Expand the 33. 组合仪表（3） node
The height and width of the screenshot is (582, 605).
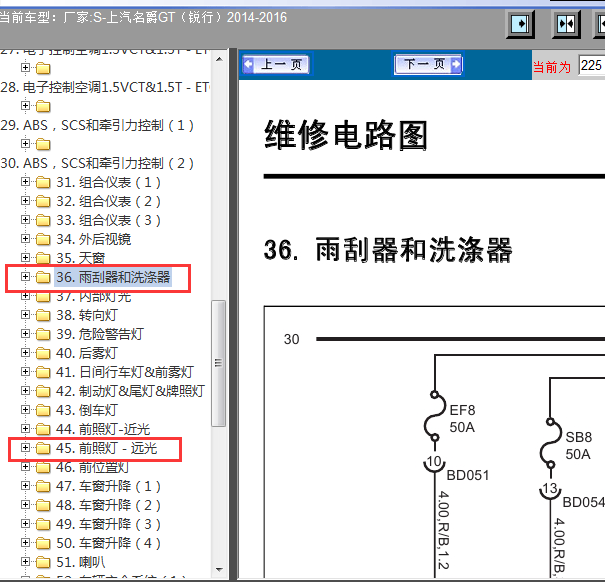point(25,219)
